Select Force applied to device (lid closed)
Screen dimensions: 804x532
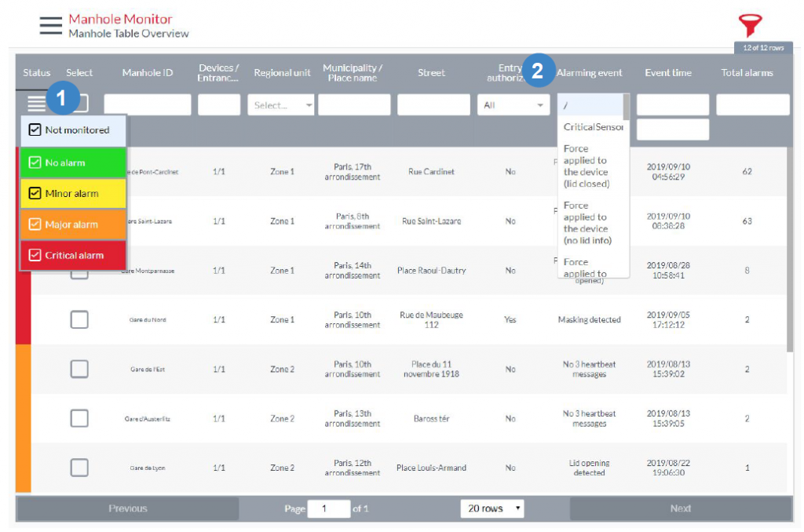click(587, 166)
